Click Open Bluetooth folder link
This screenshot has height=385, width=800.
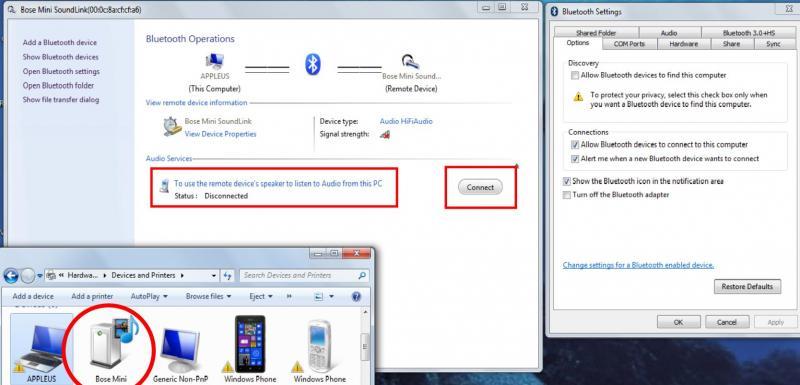[58, 86]
